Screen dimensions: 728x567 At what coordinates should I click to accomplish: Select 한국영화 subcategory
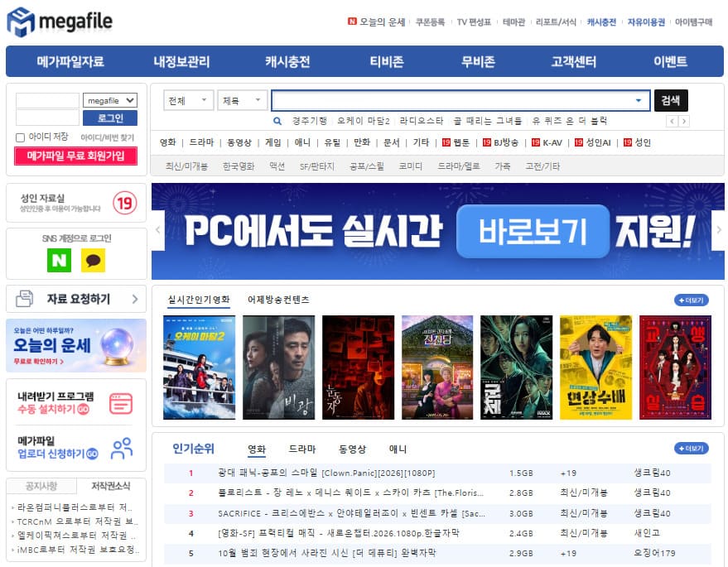(239, 166)
